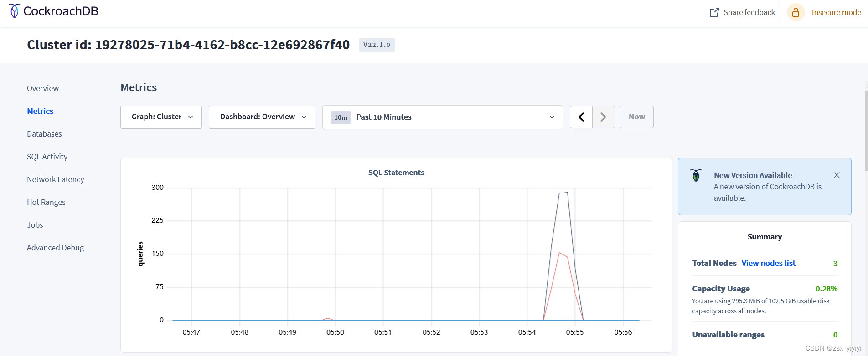Click the Insecure mode lock icon
Image resolution: width=868 pixels, height=356 pixels.
796,12
